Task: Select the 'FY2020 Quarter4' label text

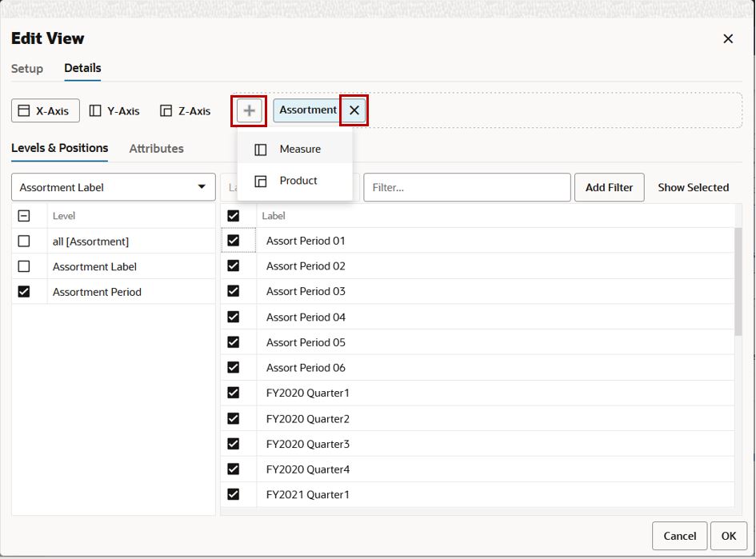Action: click(308, 469)
